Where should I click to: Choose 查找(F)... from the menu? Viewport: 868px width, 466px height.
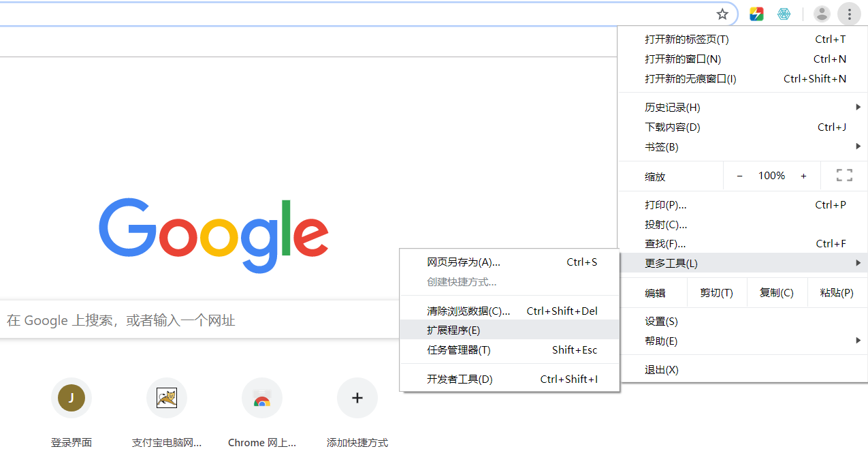743,244
